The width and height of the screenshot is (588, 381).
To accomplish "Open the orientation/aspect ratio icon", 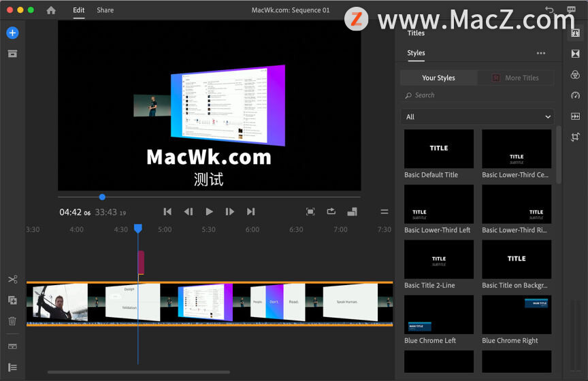I will [x=352, y=212].
